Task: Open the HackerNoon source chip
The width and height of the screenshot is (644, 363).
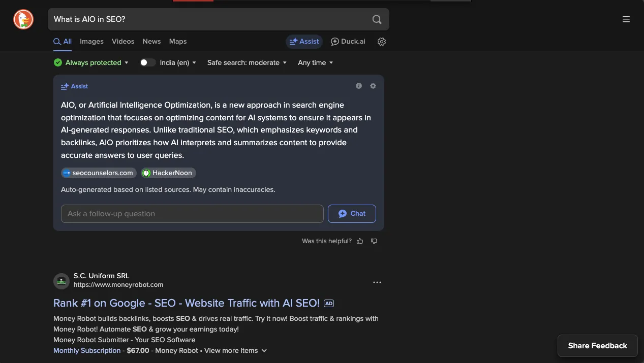Action: coord(168,173)
